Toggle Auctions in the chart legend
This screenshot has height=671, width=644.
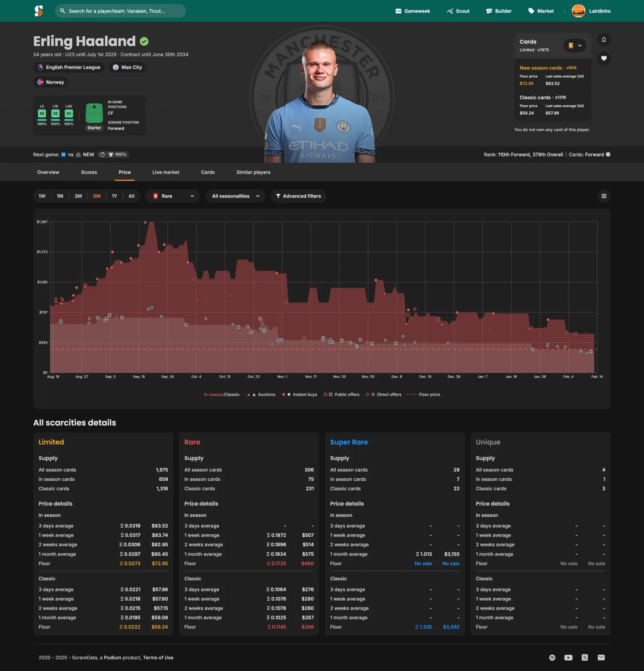coord(261,394)
